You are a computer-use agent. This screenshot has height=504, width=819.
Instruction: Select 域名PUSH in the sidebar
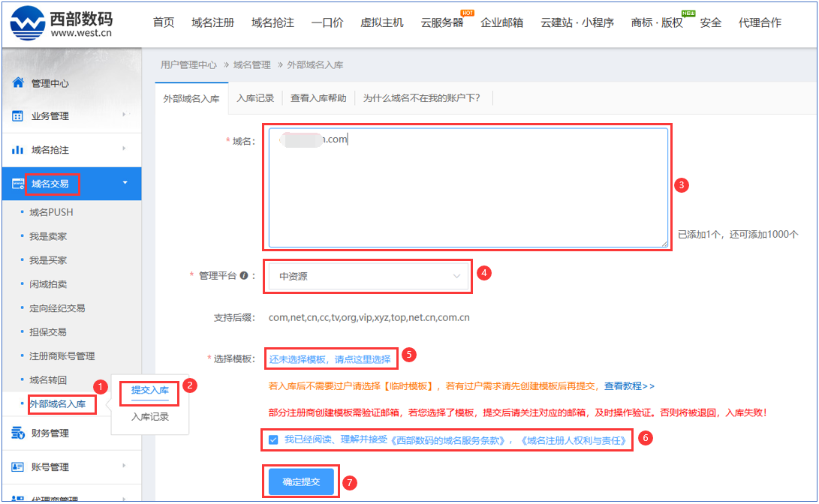(x=51, y=212)
